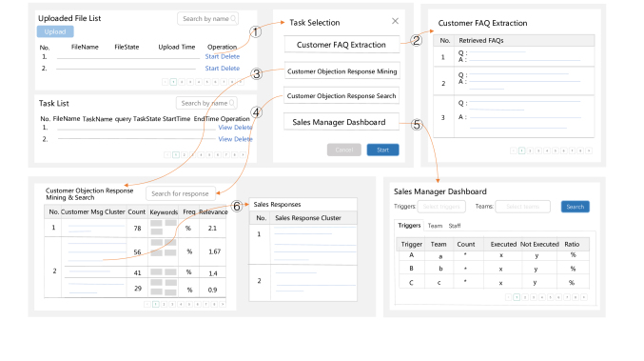Click the Search for response input field

pos(180,193)
